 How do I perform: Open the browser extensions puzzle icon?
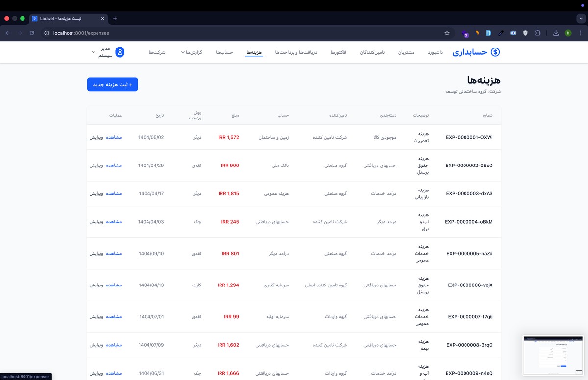[x=538, y=33]
